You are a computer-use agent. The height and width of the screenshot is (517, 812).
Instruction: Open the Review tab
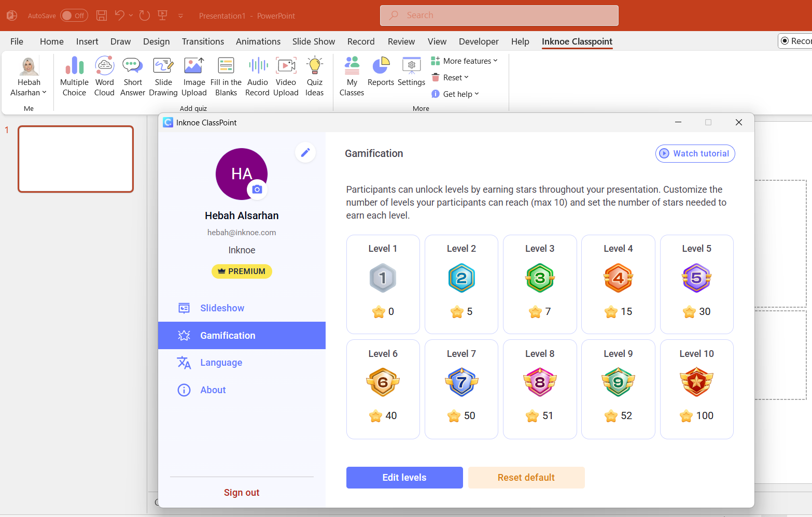pyautogui.click(x=401, y=41)
